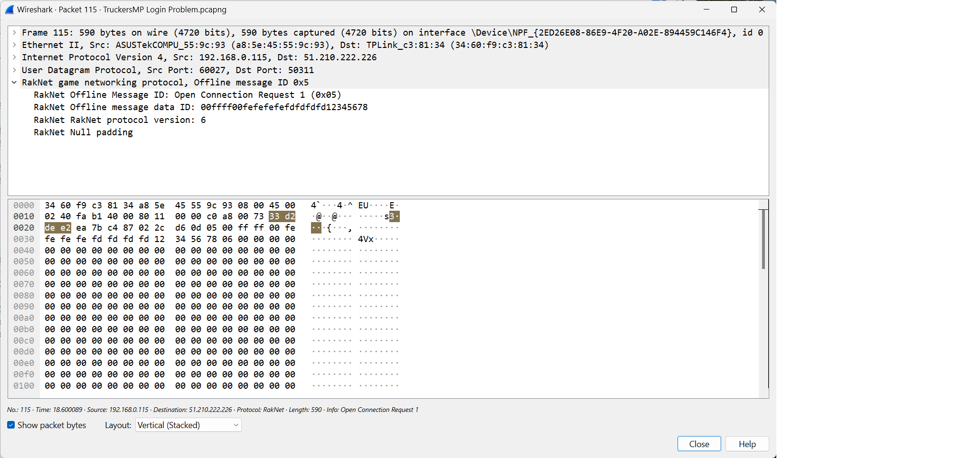Expand the Frame 115 tree node
This screenshot has height=458, width=980.
[14, 32]
